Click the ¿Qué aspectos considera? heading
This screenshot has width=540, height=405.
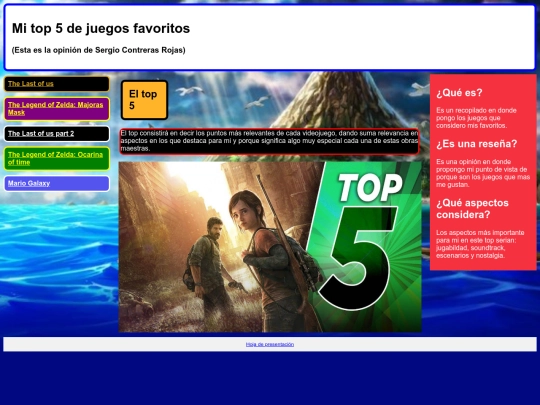472,209
